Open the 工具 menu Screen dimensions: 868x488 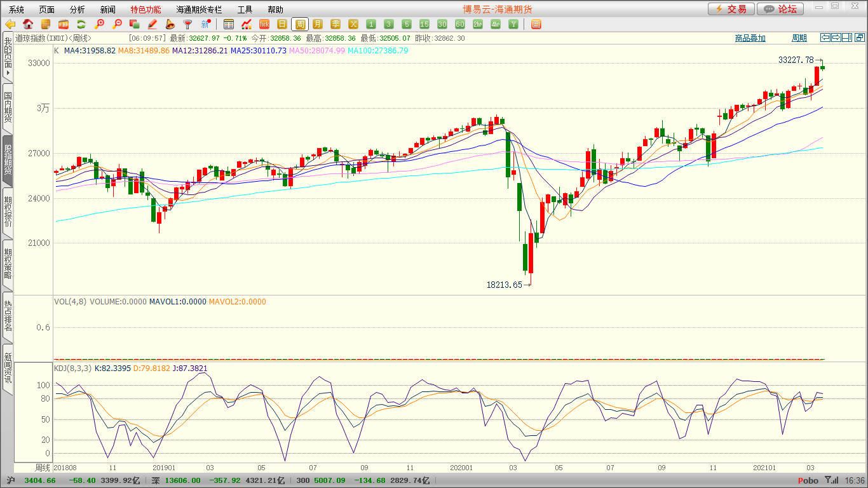tap(245, 10)
